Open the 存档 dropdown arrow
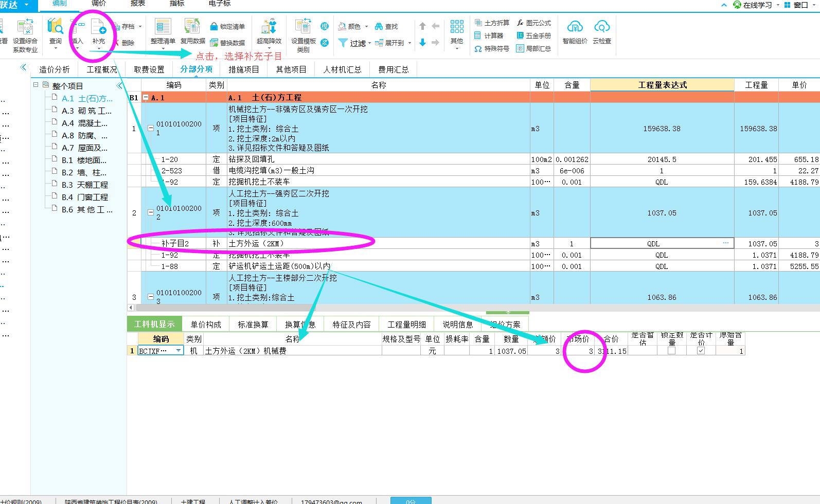This screenshot has height=504, width=820. (140, 26)
